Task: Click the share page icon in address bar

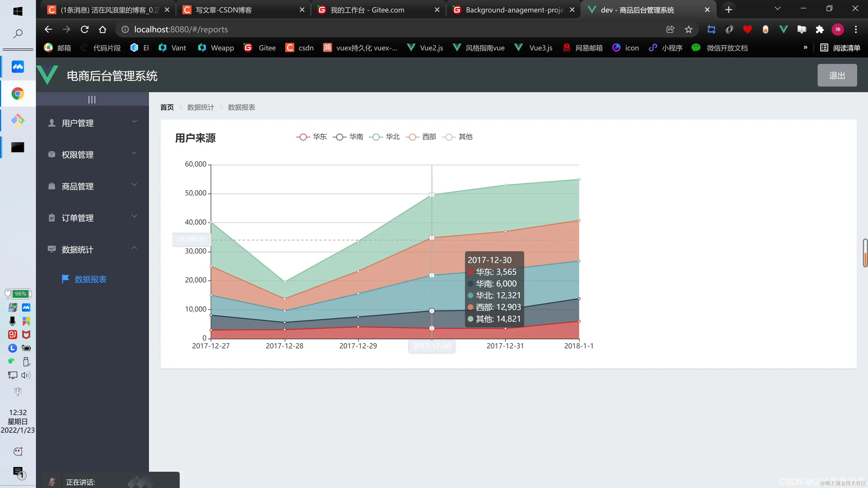Action: coord(670,30)
